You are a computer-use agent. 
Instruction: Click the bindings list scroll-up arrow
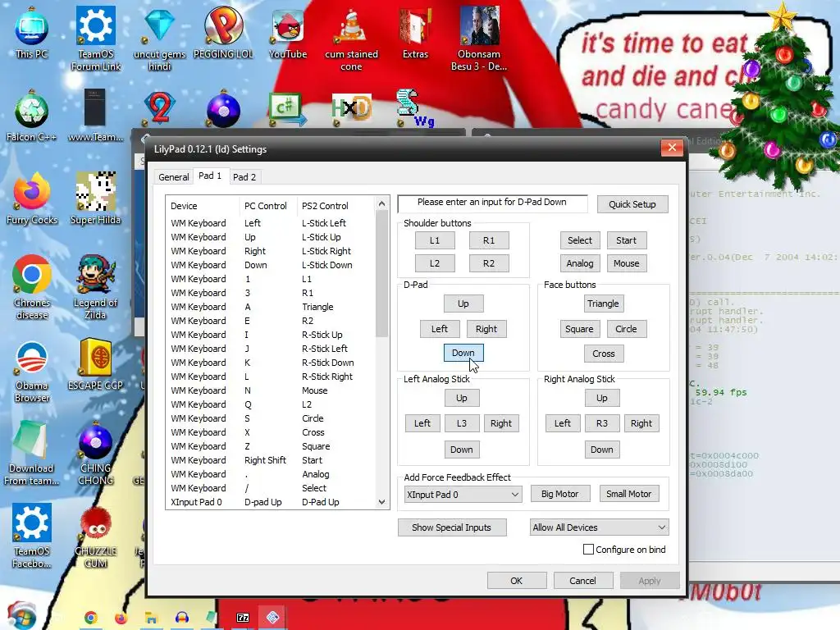point(381,203)
